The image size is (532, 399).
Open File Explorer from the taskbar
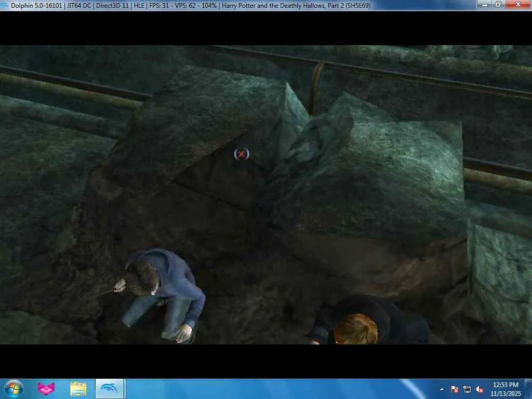(x=78, y=389)
